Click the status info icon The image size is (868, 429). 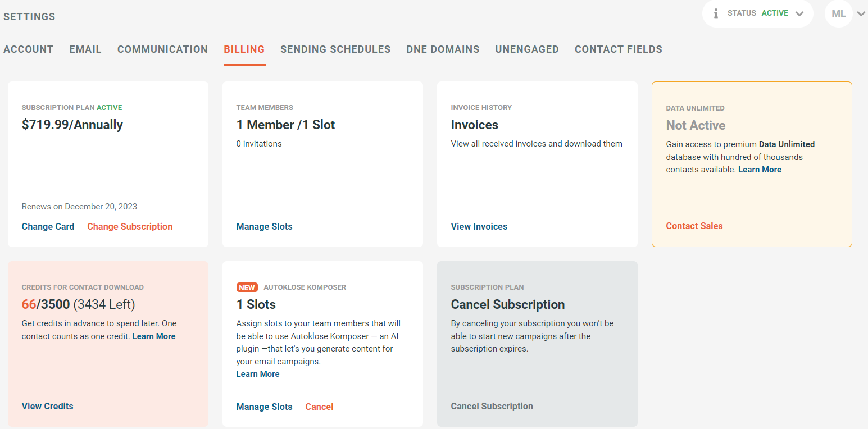pyautogui.click(x=716, y=13)
